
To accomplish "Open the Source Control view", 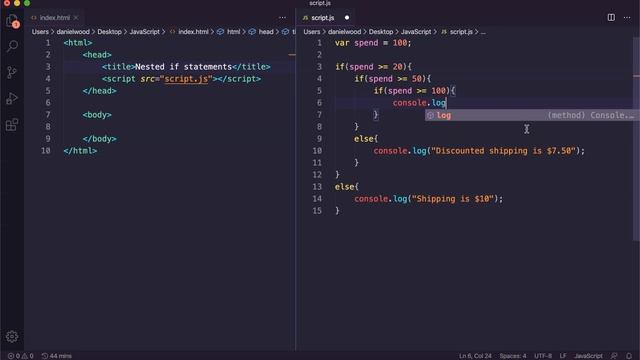I will [x=12, y=72].
